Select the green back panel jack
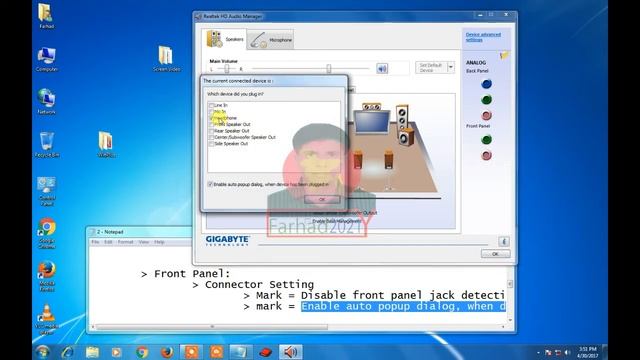This screenshot has height=360, width=640. point(486,100)
